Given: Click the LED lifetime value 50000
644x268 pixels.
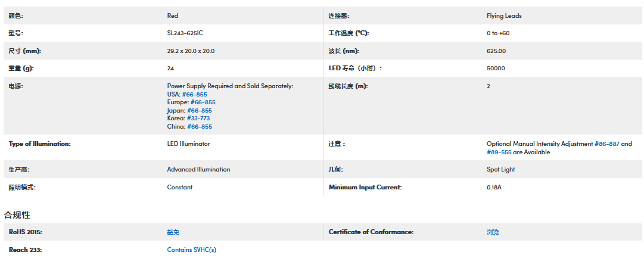Looking at the screenshot, I should click(496, 68).
